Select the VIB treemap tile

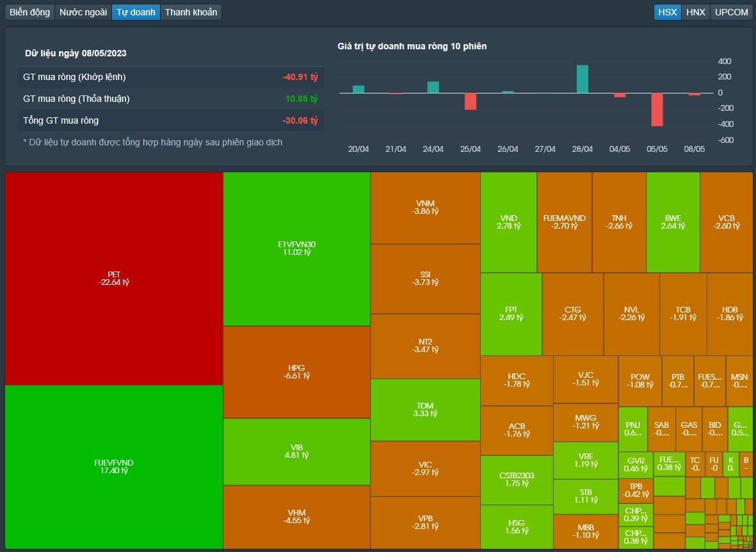point(296,451)
